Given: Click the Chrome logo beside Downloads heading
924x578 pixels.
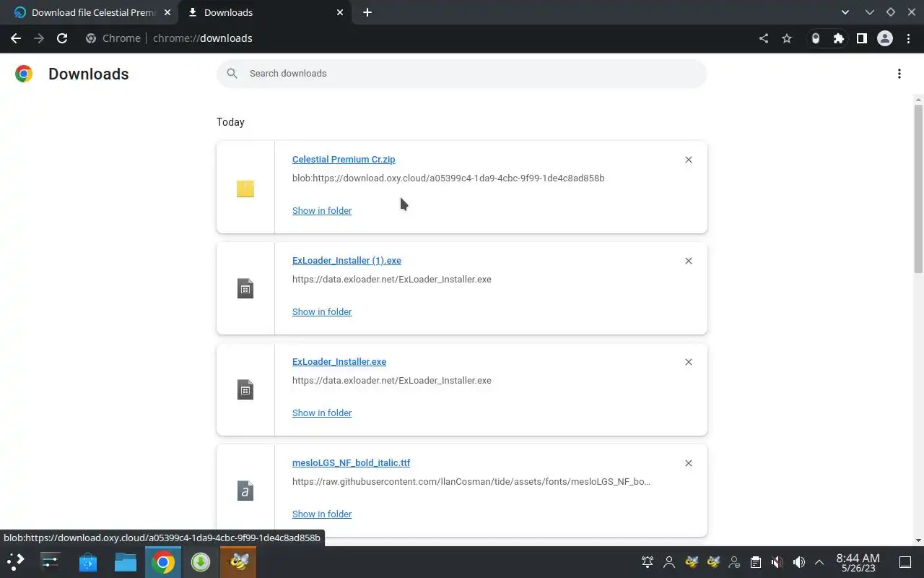Looking at the screenshot, I should tap(24, 74).
